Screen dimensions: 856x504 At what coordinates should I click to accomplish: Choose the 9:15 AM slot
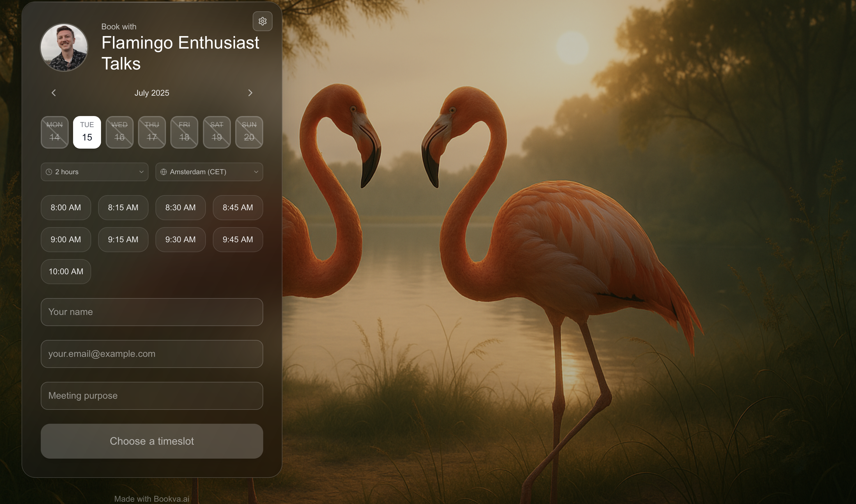[x=123, y=239]
